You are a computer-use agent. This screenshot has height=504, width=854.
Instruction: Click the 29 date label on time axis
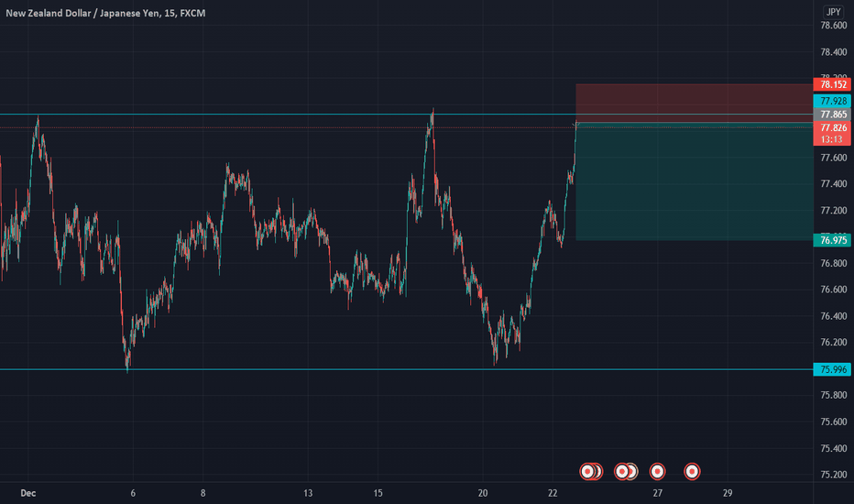[728, 493]
